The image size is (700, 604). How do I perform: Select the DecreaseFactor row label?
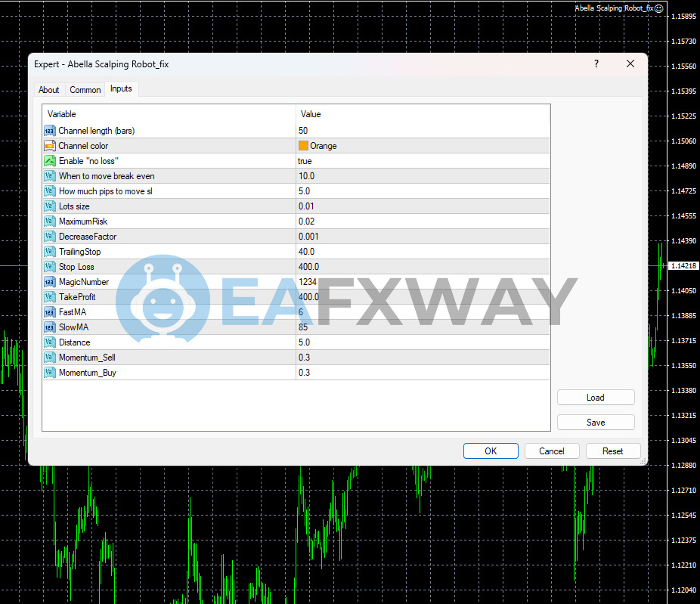[88, 237]
